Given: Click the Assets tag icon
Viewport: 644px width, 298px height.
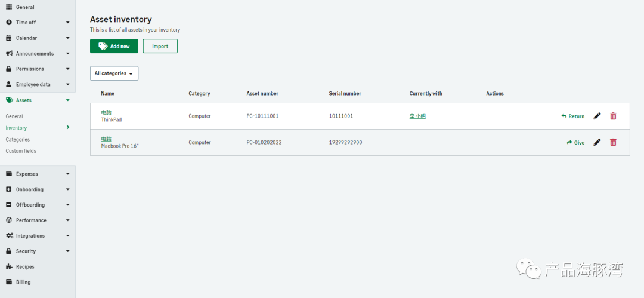Looking at the screenshot, I should tap(10, 100).
